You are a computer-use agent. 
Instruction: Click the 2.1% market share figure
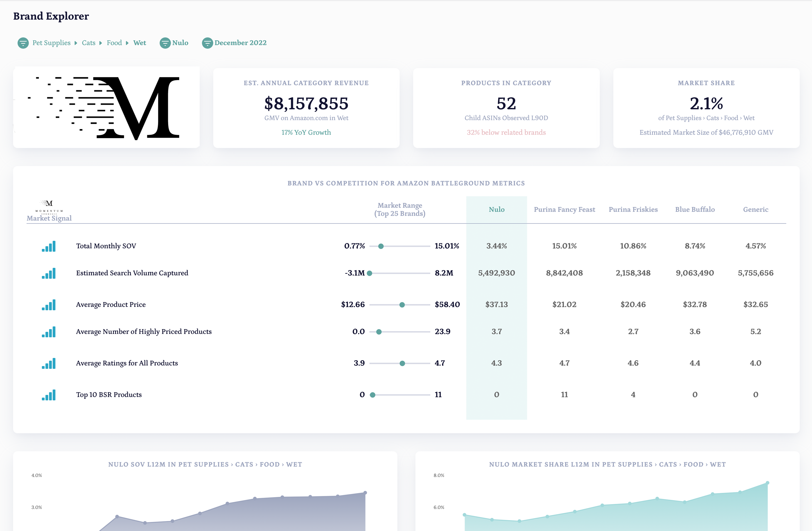pos(706,103)
